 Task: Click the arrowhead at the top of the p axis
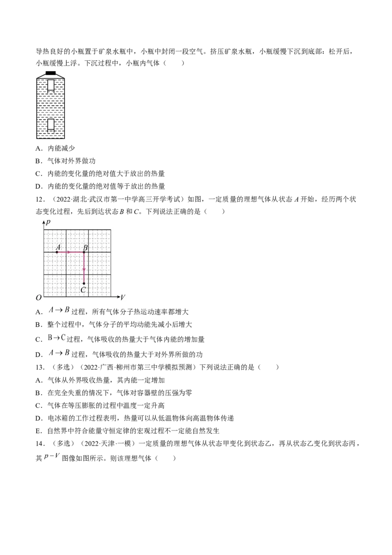(44, 221)
